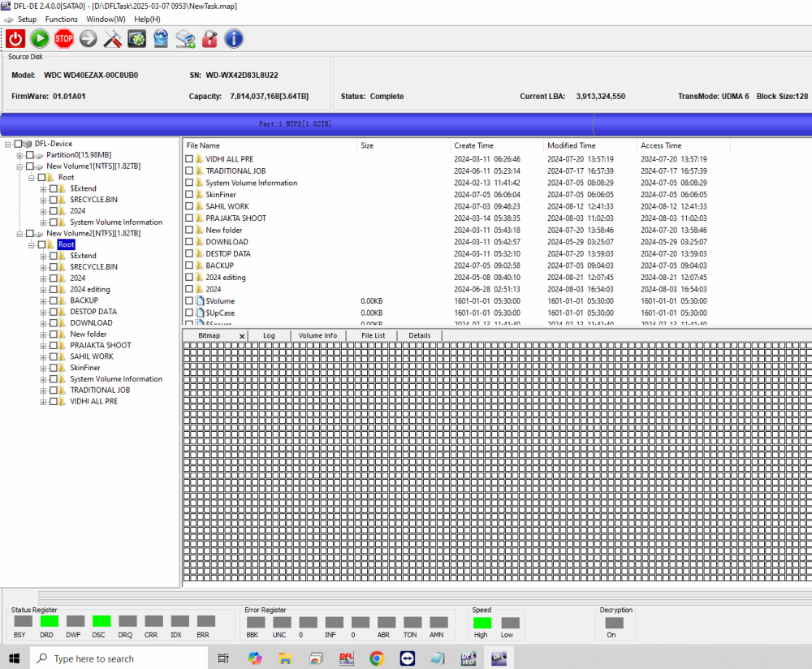Start imaging with green play button
Image resolution: width=812 pixels, height=669 pixels.
[x=39, y=39]
